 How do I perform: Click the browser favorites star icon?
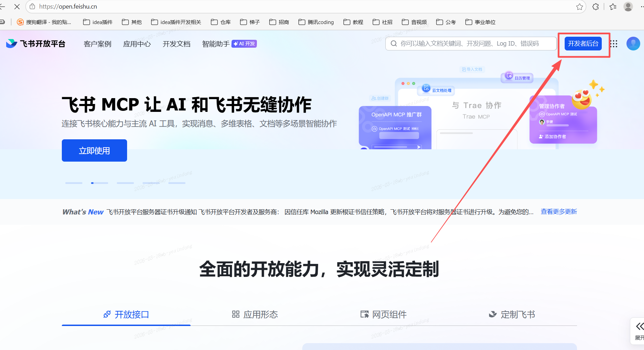[x=580, y=6]
